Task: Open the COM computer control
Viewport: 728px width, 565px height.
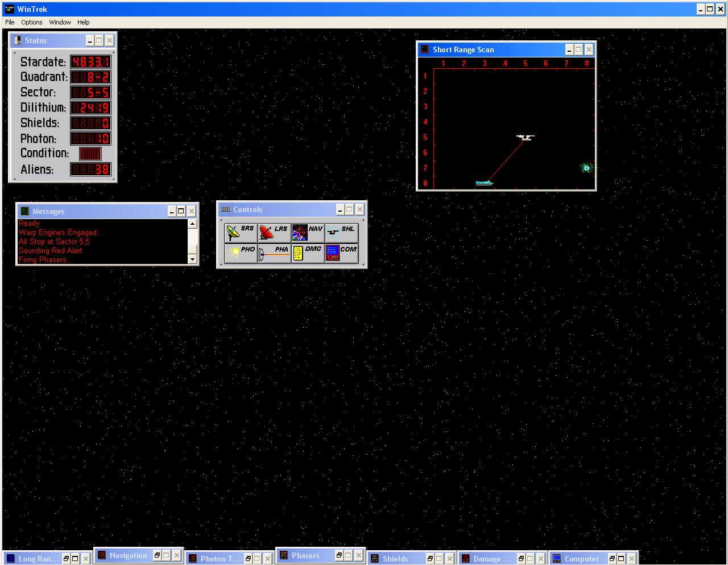Action: (x=341, y=253)
